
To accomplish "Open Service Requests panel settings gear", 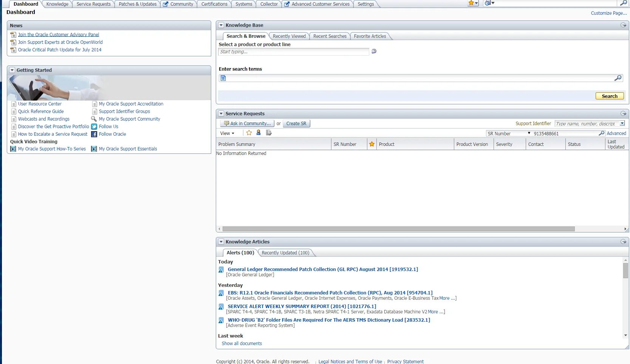I will point(623,114).
